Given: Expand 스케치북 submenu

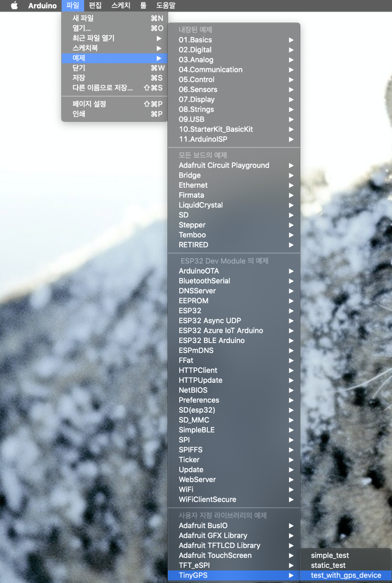Looking at the screenshot, I should tap(115, 48).
